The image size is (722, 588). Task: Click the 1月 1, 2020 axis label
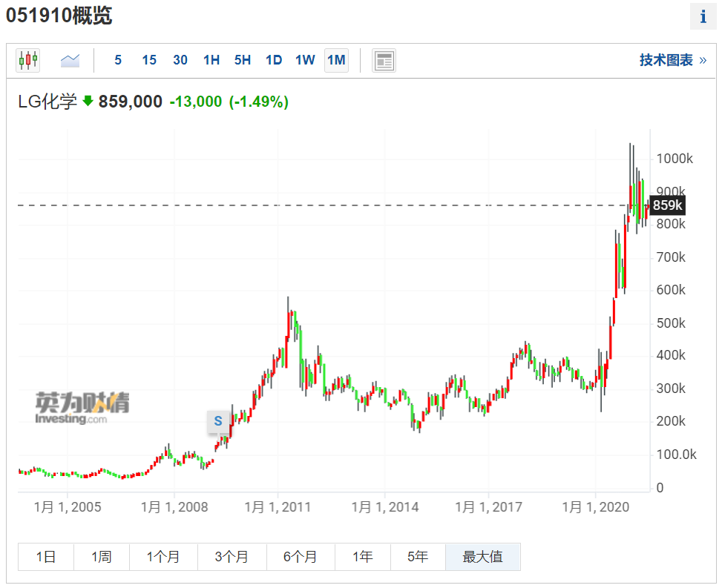click(x=595, y=507)
